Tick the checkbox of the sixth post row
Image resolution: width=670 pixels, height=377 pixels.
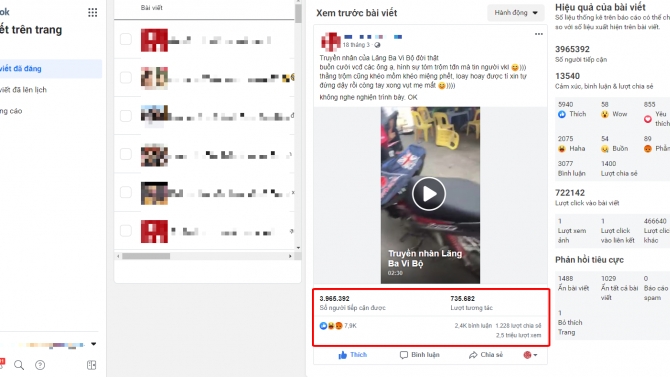pos(126,231)
